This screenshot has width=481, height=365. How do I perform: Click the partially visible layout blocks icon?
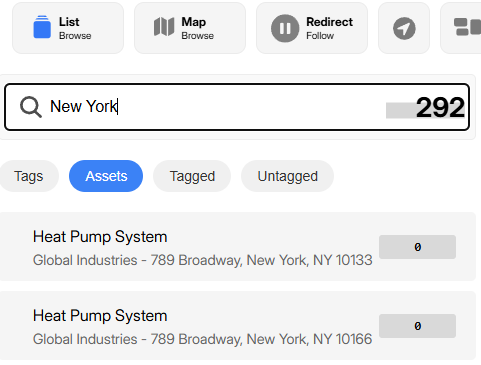click(x=467, y=27)
